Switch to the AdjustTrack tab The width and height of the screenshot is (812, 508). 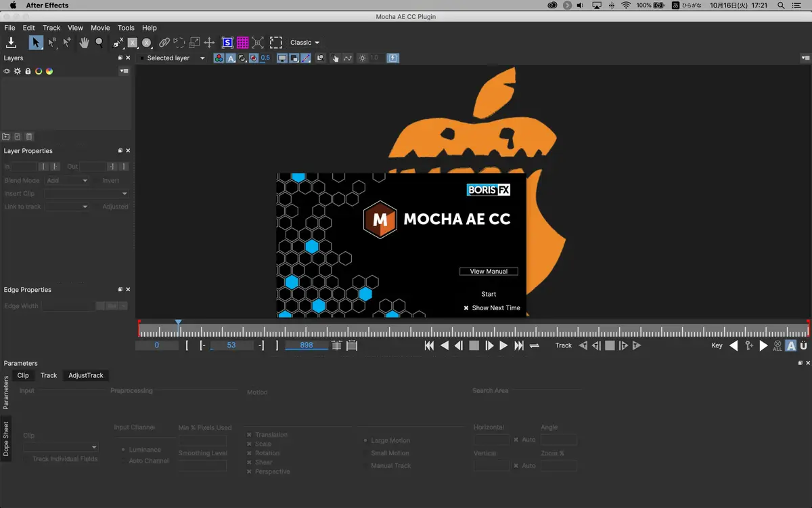pos(86,375)
